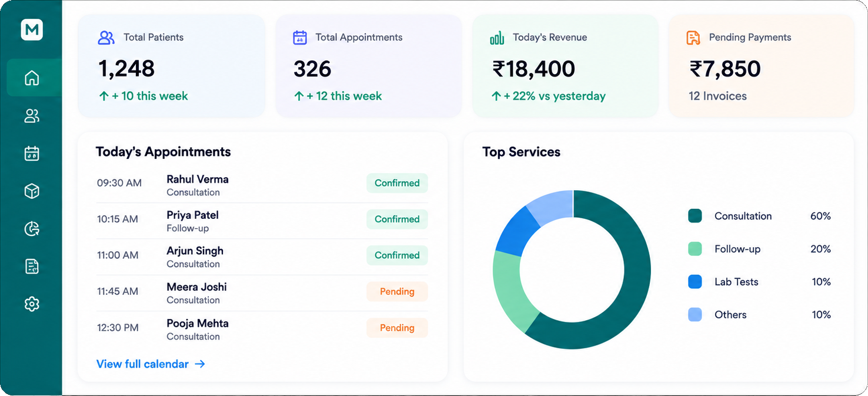Click Confirmed badge for Arjun Singh
The image size is (868, 396).
(397, 255)
